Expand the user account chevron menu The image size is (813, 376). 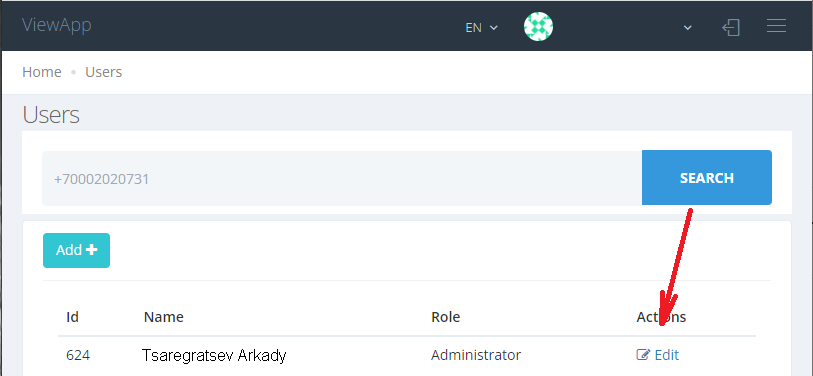click(688, 27)
